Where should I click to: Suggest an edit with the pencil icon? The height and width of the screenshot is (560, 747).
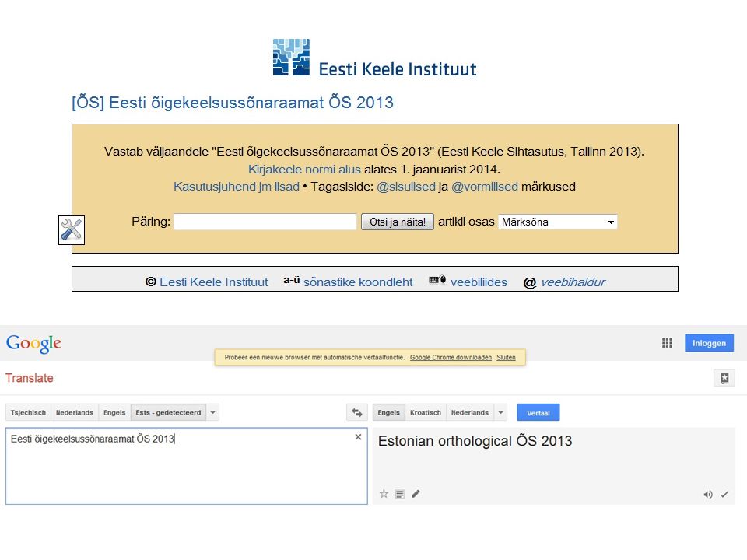416,494
